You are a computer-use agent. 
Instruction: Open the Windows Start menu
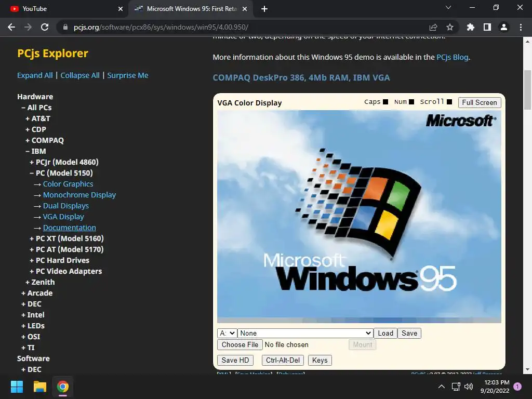point(17,387)
